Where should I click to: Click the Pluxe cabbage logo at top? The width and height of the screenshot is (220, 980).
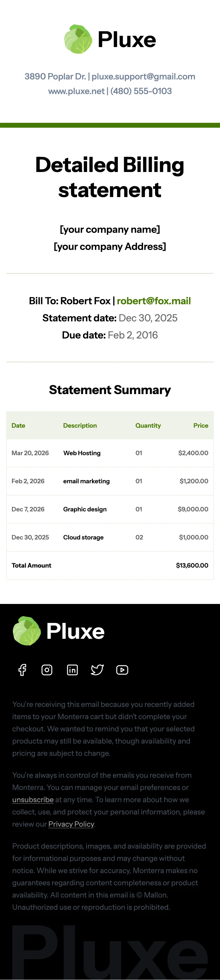coord(78,39)
